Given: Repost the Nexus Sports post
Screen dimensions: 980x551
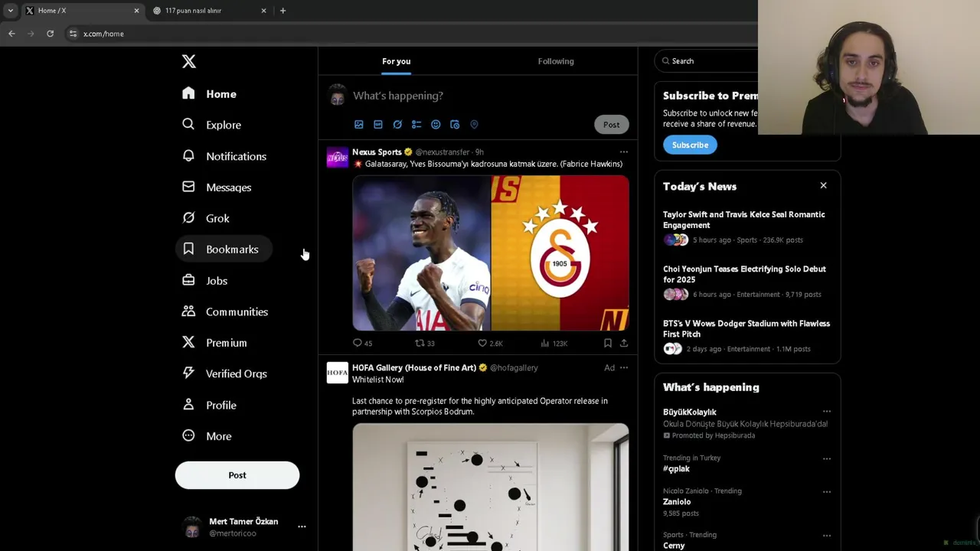Looking at the screenshot, I should [425, 344].
